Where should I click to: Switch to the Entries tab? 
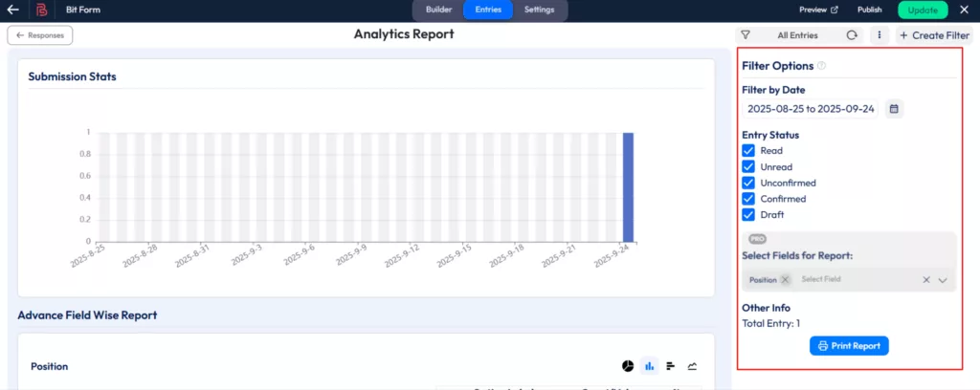pos(487,10)
